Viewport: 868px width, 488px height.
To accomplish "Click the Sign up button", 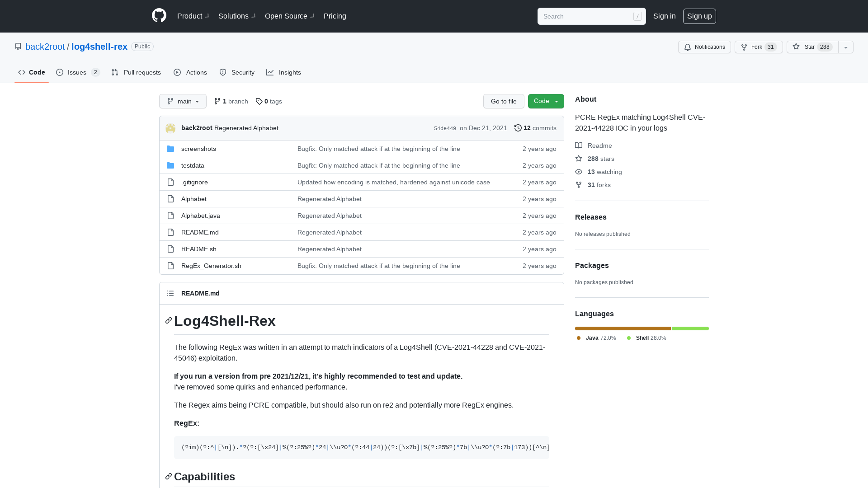I will click(x=699, y=16).
